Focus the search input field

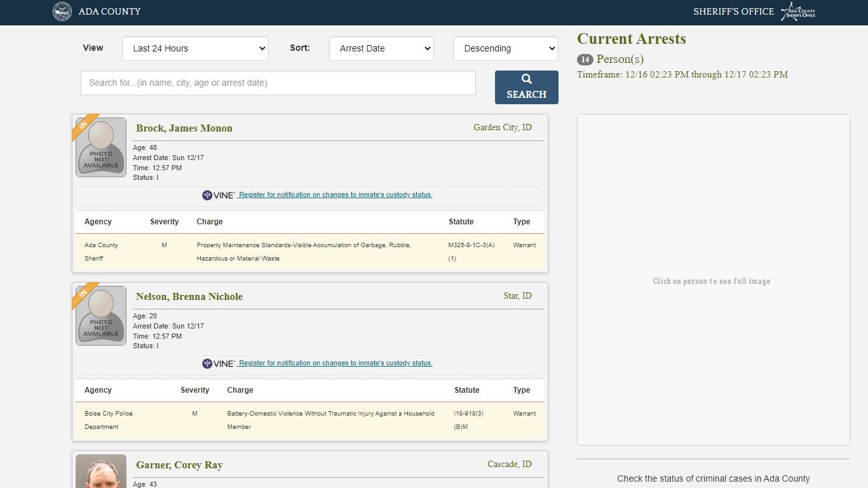pyautogui.click(x=278, y=83)
